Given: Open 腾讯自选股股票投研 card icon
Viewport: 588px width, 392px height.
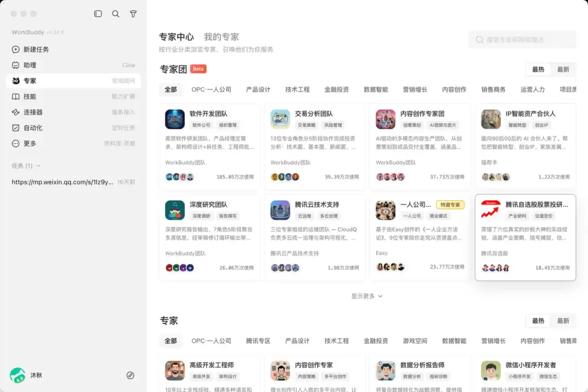Looking at the screenshot, I should 491,210.
